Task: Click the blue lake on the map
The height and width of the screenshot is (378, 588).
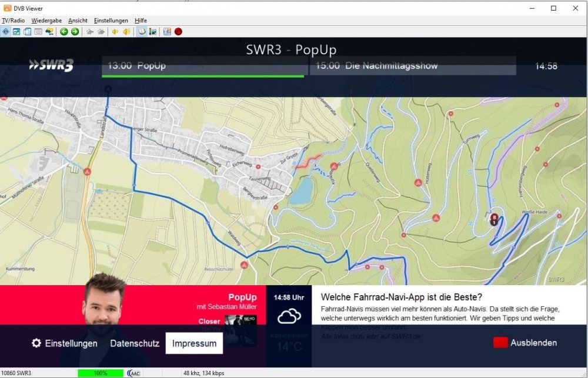Action: click(x=301, y=191)
